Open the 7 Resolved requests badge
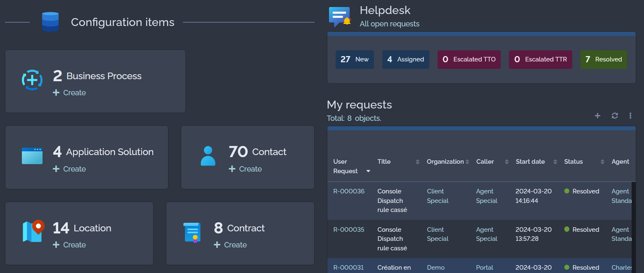The image size is (644, 273). [x=603, y=59]
